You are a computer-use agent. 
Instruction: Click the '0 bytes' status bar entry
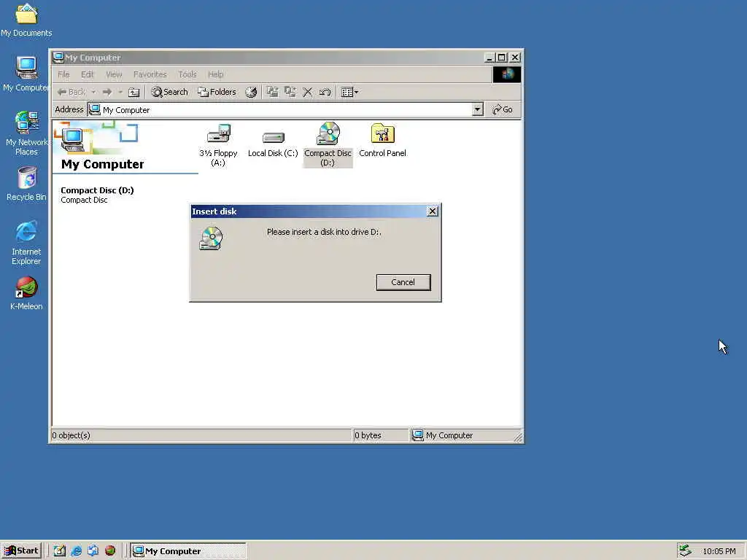pyautogui.click(x=368, y=435)
